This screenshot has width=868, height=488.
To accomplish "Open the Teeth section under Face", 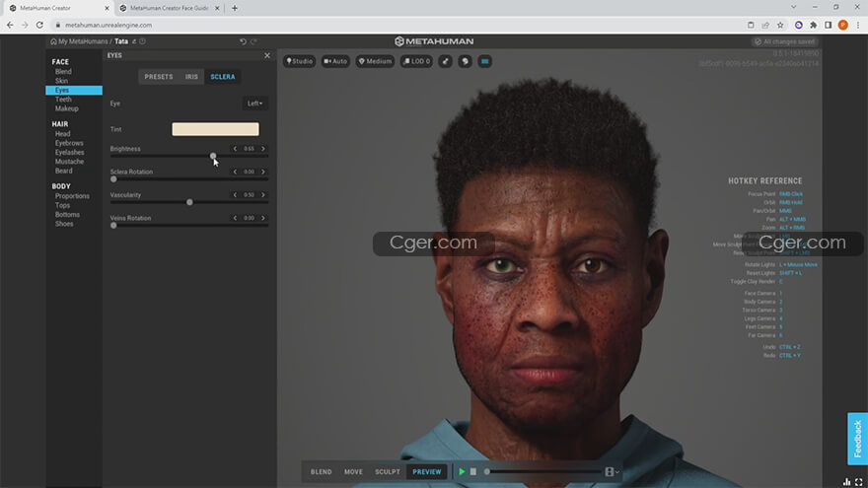I will pyautogui.click(x=63, y=100).
